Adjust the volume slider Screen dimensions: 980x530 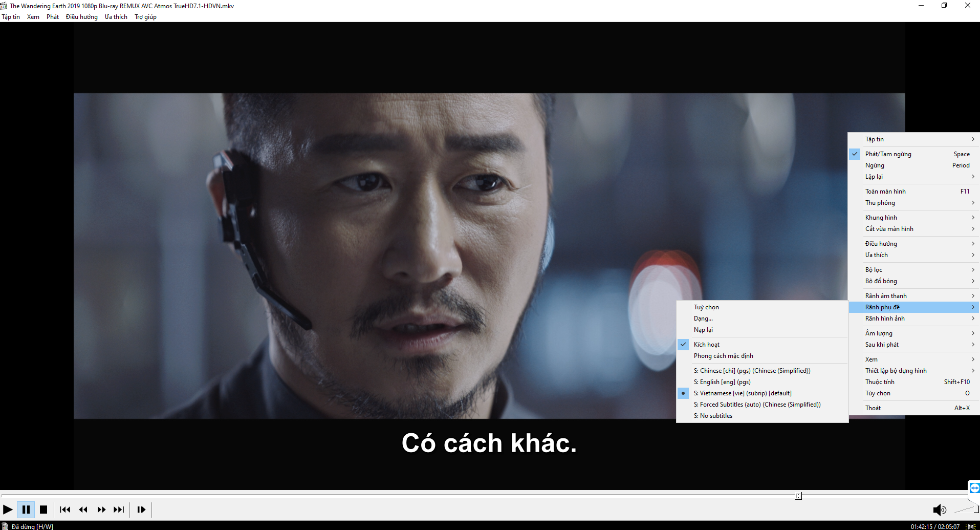pyautogui.click(x=966, y=509)
